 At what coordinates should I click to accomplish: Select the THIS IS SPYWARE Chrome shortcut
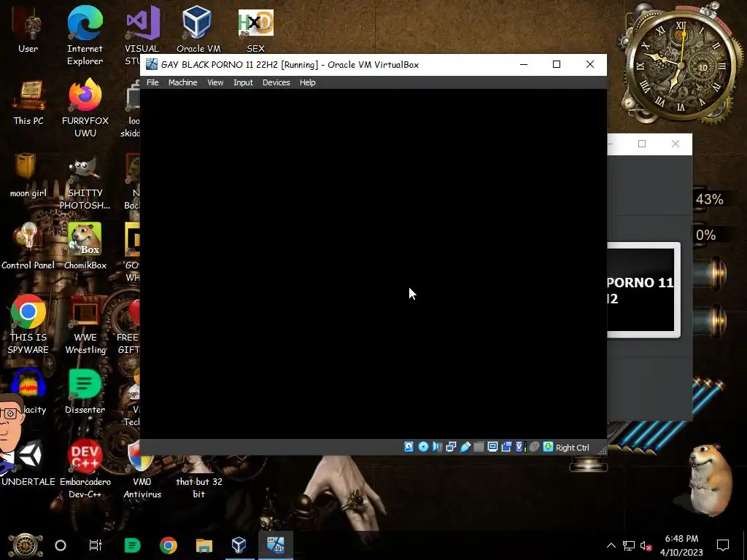coord(28,324)
